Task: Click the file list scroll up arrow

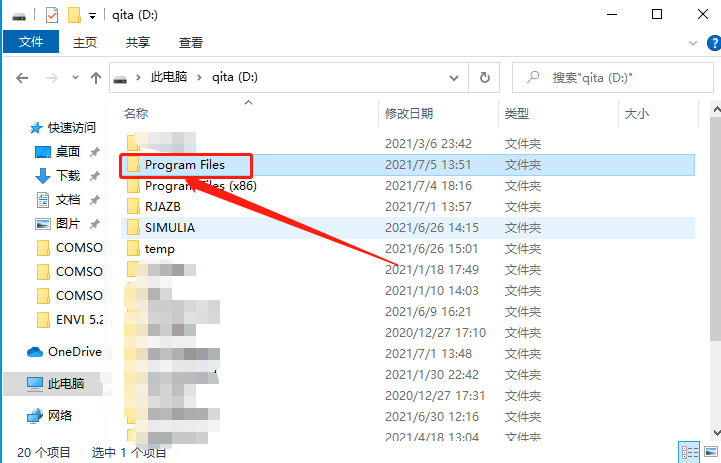Action: (716, 110)
